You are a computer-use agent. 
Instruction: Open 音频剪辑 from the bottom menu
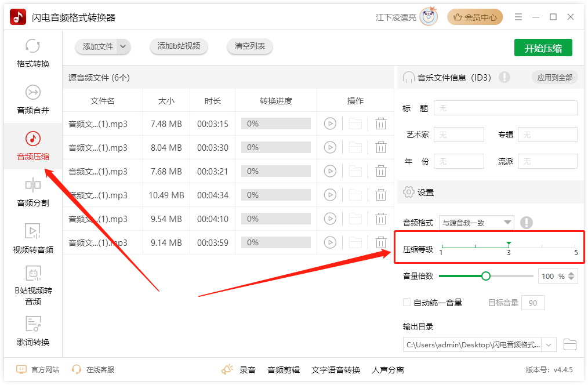pos(284,369)
